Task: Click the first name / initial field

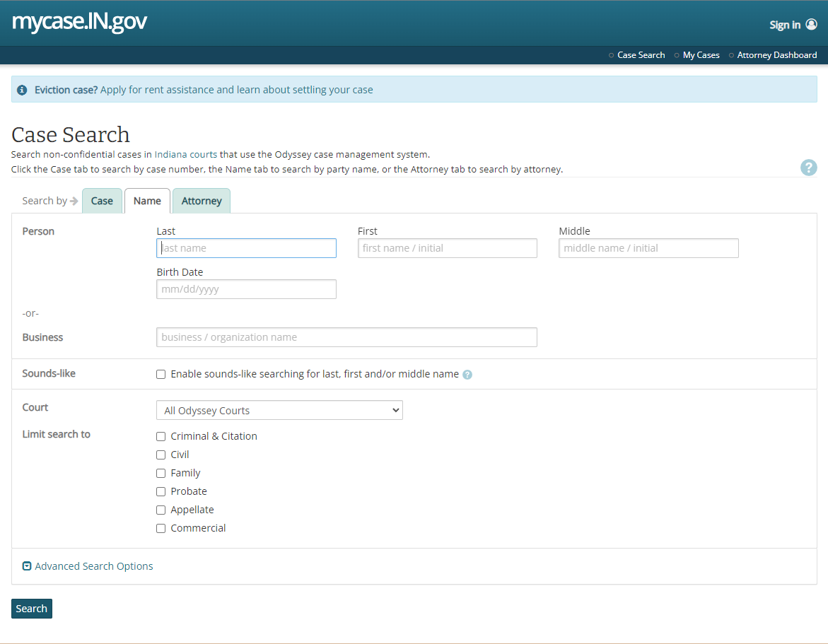Action: click(x=448, y=248)
